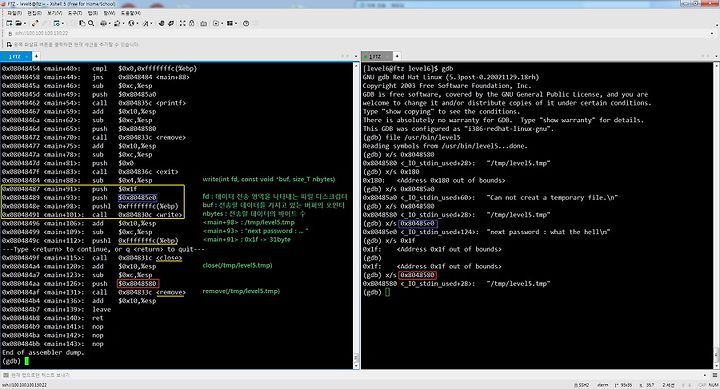Add a new tab in left pane
Screen dimensions: 720x389
pyautogui.click(x=35, y=56)
